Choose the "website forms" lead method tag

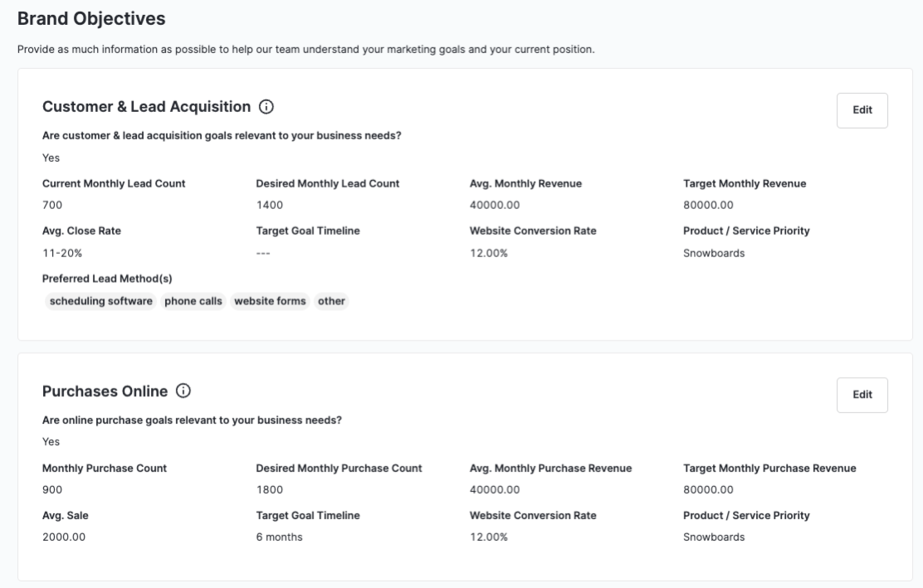[270, 301]
